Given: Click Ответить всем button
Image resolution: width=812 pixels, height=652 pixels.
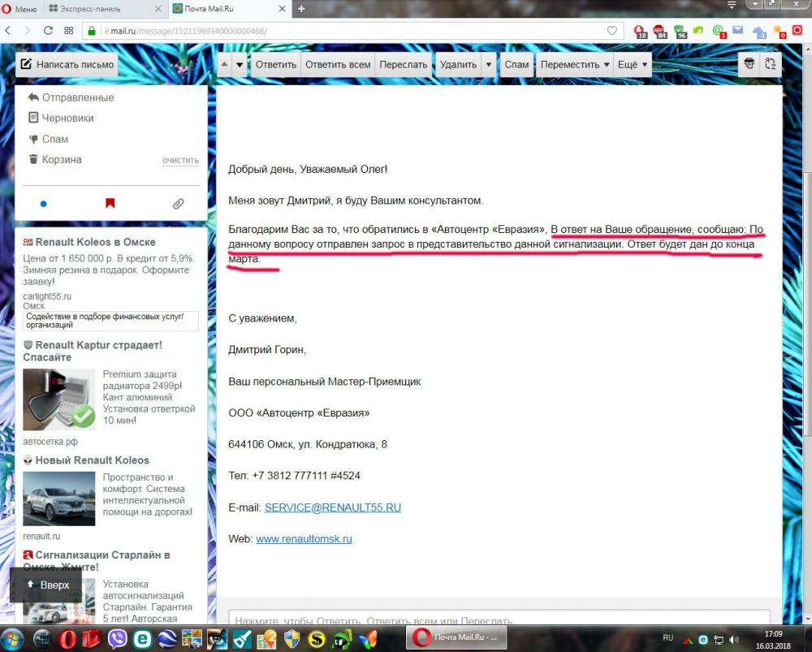Looking at the screenshot, I should tap(338, 65).
